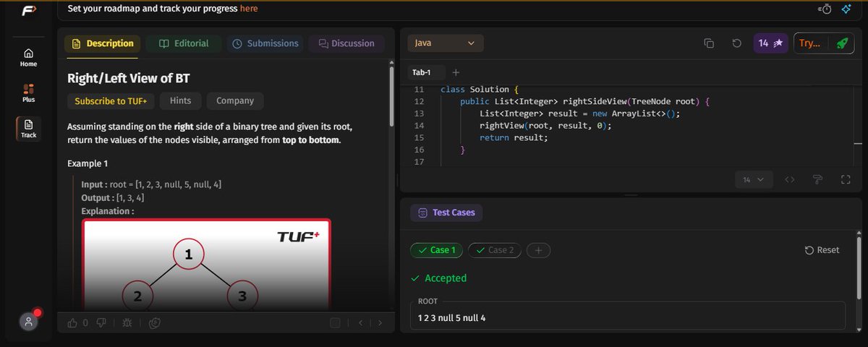Image resolution: width=868 pixels, height=347 pixels.
Task: Open the Track section in the sidebar
Action: (x=28, y=129)
